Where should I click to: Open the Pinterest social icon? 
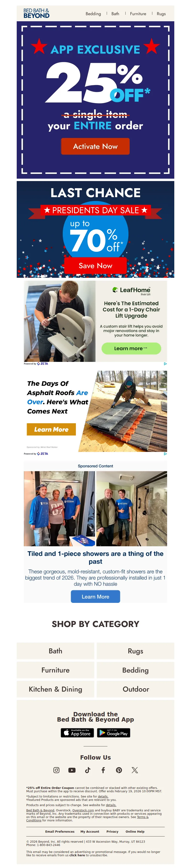tap(119, 770)
